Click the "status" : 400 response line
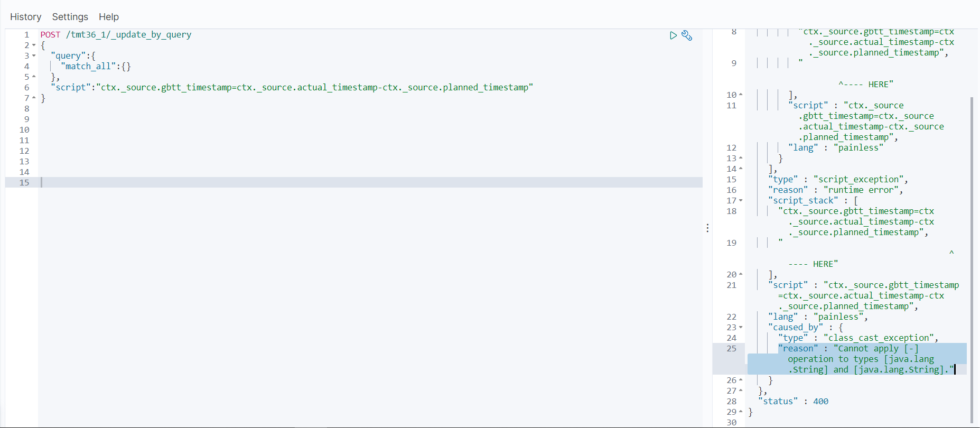 (793, 402)
